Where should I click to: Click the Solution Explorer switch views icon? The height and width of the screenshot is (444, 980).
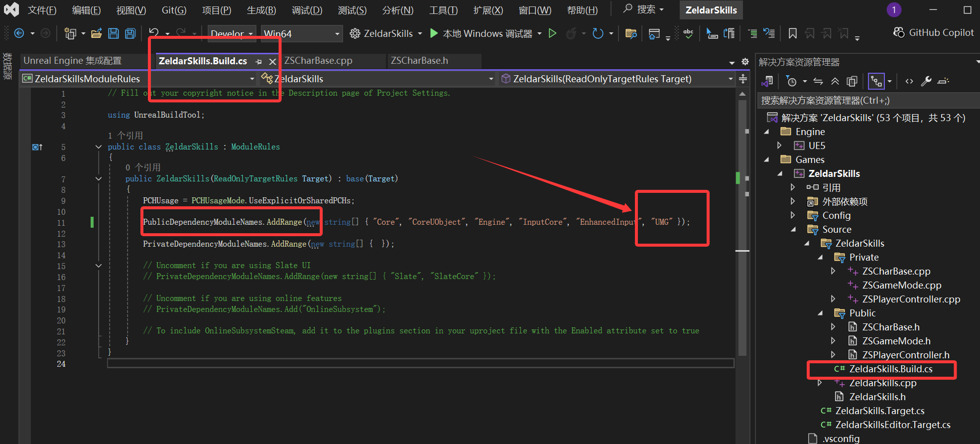[x=768, y=81]
